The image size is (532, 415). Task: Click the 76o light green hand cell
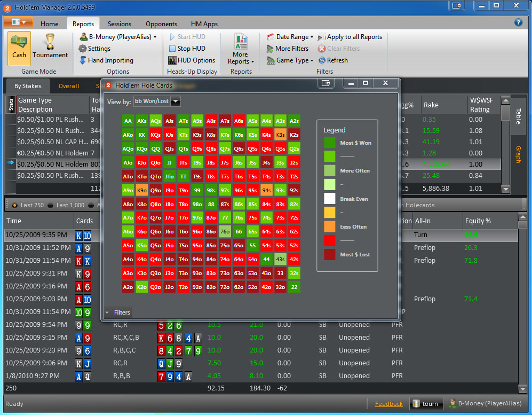[225, 232]
